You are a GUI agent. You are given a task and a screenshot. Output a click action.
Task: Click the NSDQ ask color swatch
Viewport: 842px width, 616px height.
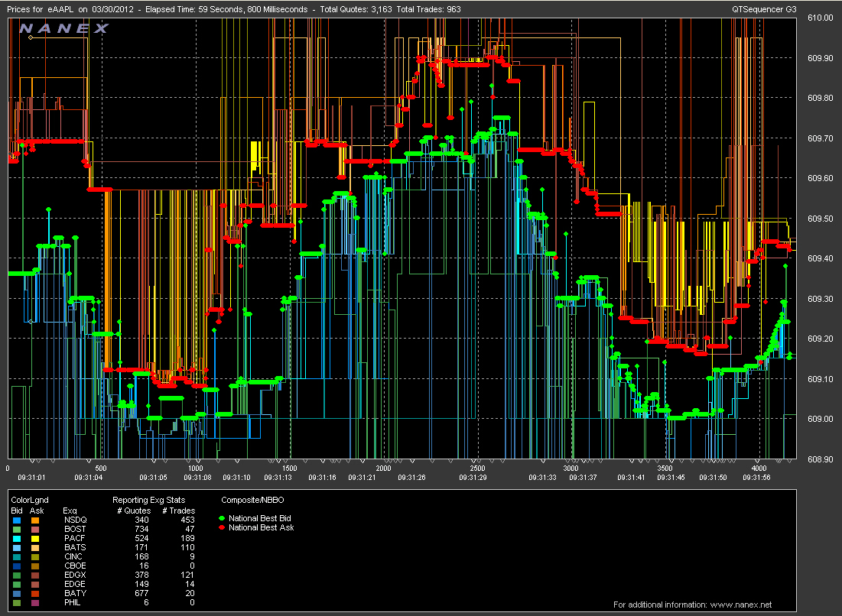pos(35,520)
